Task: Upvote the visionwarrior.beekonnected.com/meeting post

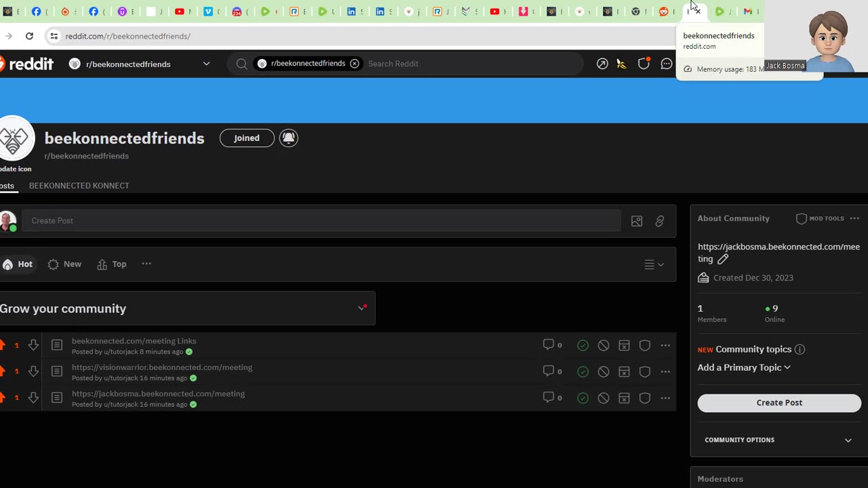Action: pyautogui.click(x=2, y=371)
